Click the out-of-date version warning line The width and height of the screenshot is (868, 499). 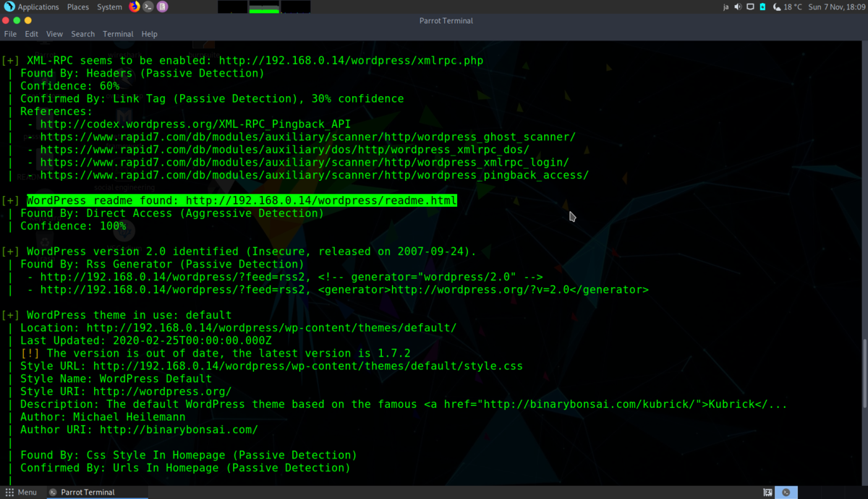tap(215, 353)
